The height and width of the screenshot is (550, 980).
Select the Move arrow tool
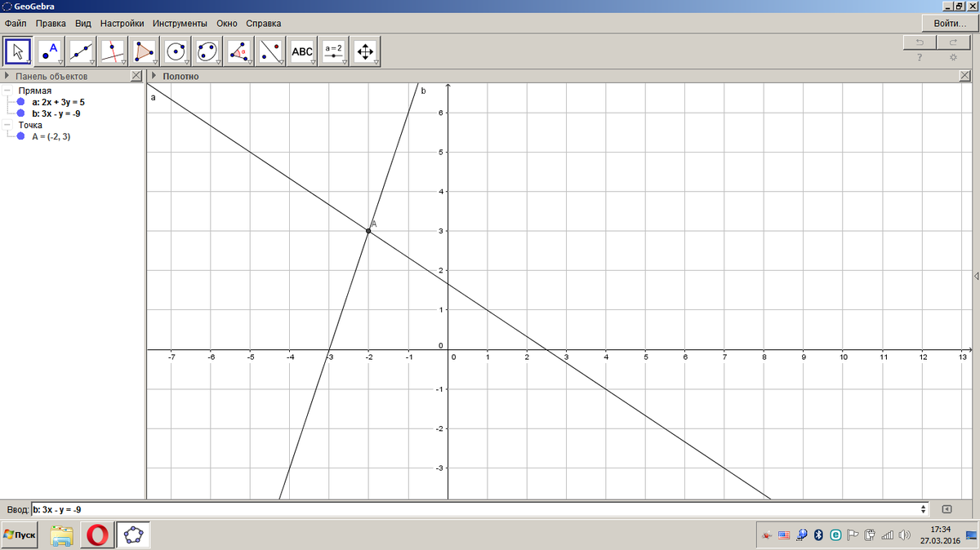click(18, 51)
